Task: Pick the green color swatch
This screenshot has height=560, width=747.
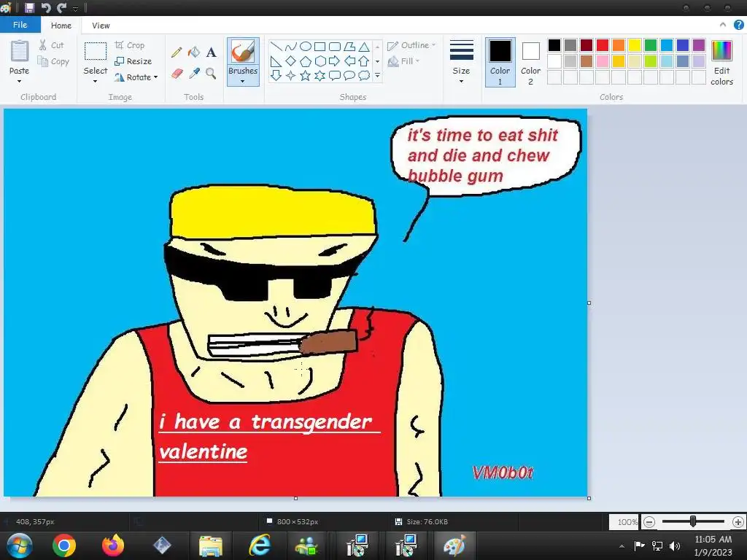Action: tap(651, 45)
